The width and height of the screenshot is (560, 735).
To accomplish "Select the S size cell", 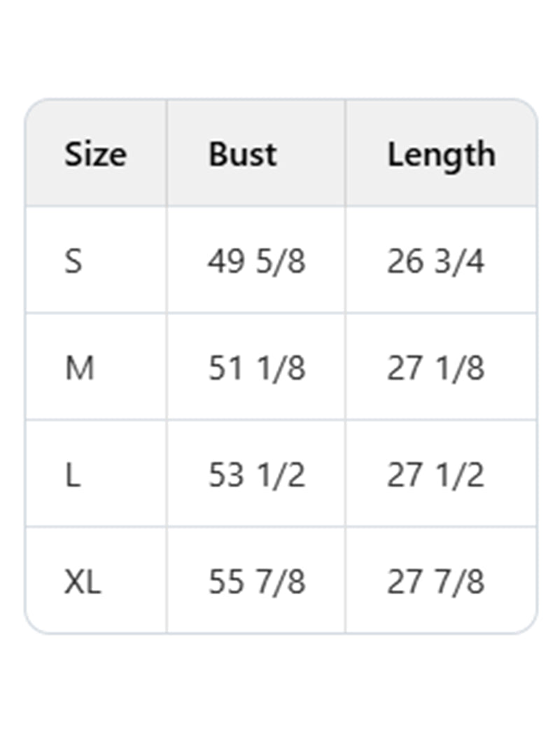I will click(73, 262).
